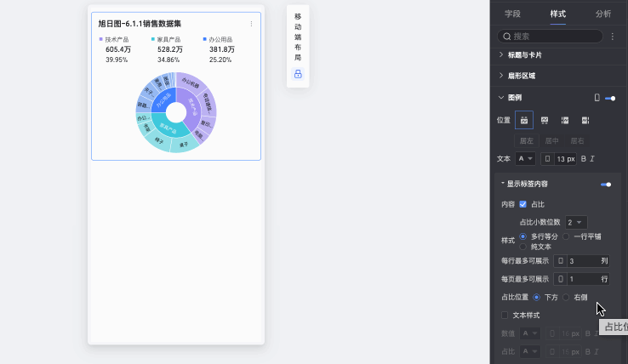
Task: Click the 34.86% percentage text
Action: point(168,60)
